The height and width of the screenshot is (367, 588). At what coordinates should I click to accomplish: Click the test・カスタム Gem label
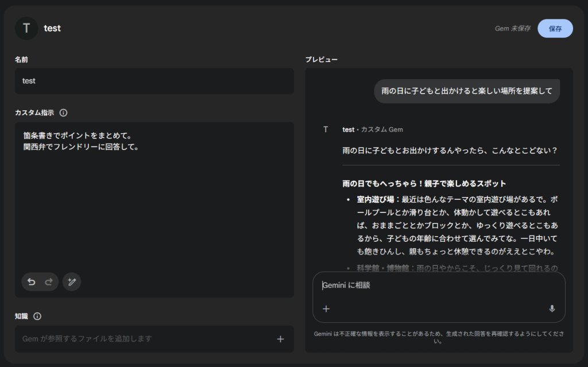click(373, 129)
